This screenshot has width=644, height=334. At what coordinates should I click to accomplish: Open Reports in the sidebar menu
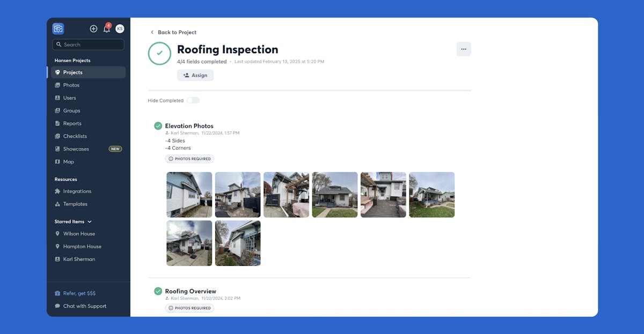point(72,123)
